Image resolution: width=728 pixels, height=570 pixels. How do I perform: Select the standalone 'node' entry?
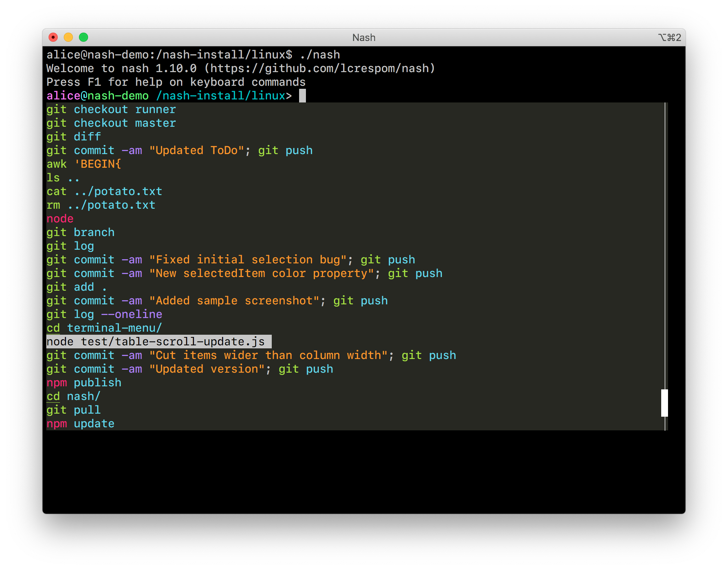coord(60,219)
